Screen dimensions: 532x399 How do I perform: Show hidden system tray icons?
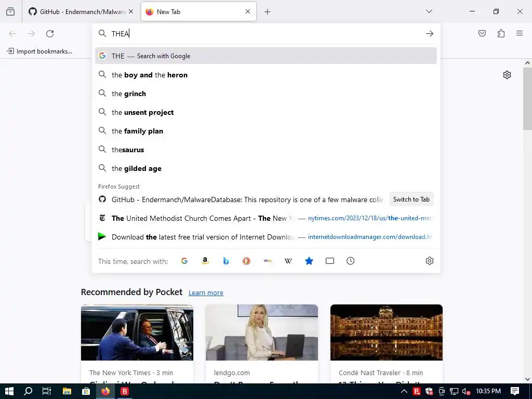coord(404,391)
